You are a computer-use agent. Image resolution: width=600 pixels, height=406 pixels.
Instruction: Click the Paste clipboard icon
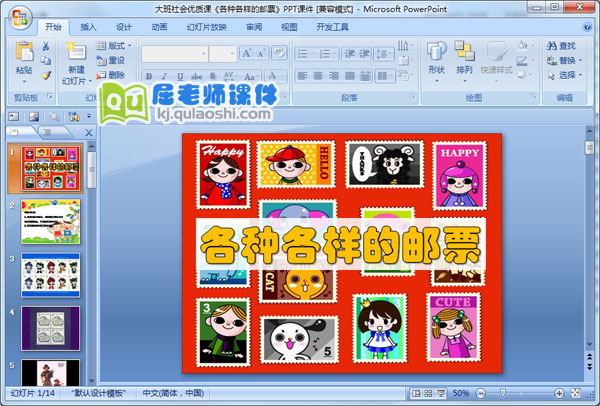click(x=24, y=52)
